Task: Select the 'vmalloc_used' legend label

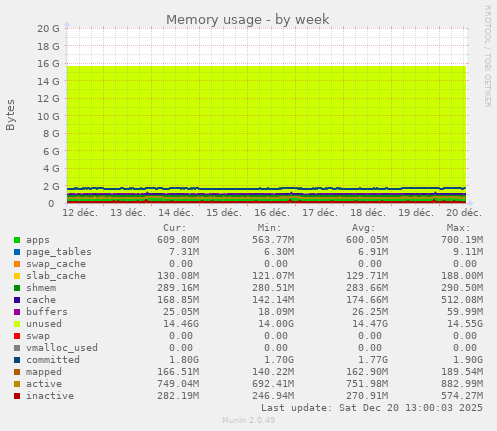Action: pos(62,348)
